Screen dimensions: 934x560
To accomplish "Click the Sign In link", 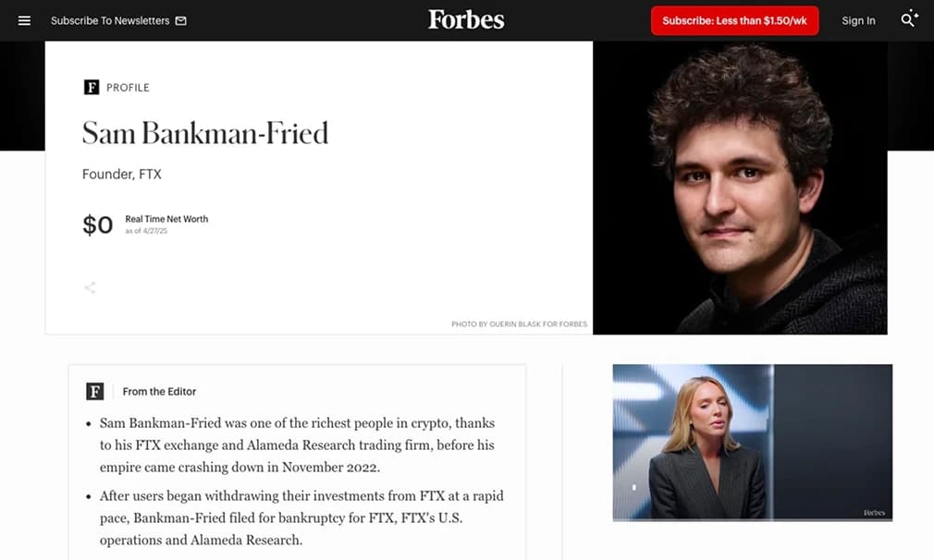I will click(x=858, y=19).
